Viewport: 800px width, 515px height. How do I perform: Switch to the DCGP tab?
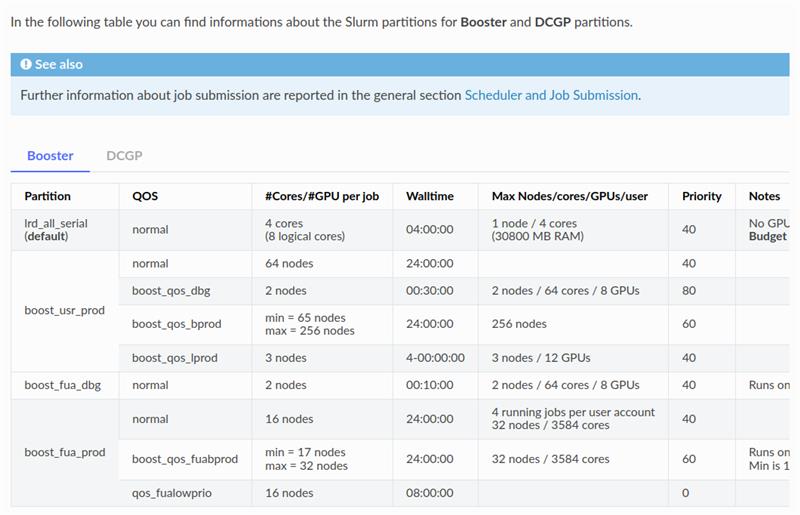pos(124,156)
